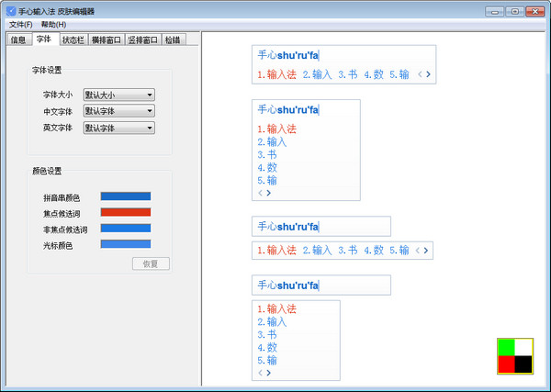Pick the 拼音串颜色 color swatch
551x392 pixels.
click(126, 196)
